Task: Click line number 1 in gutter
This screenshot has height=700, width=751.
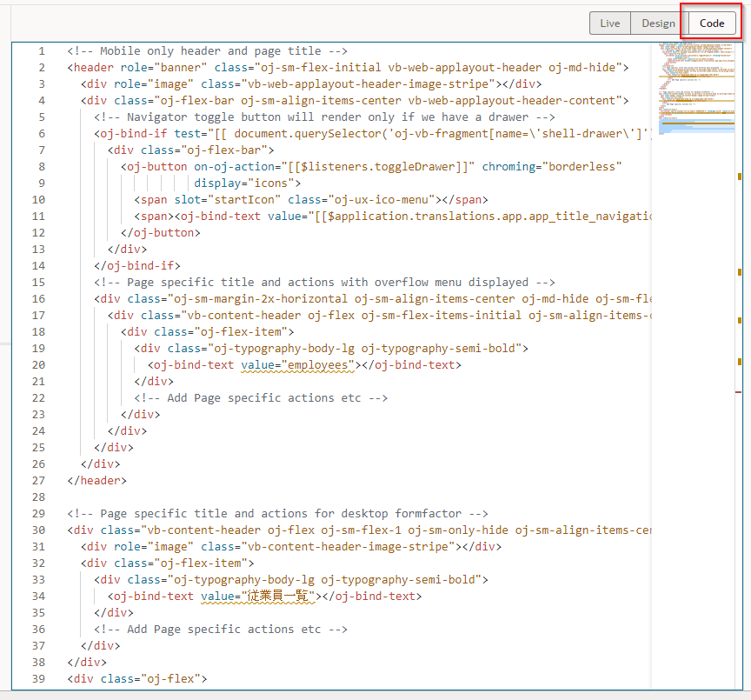Action: click(x=41, y=51)
